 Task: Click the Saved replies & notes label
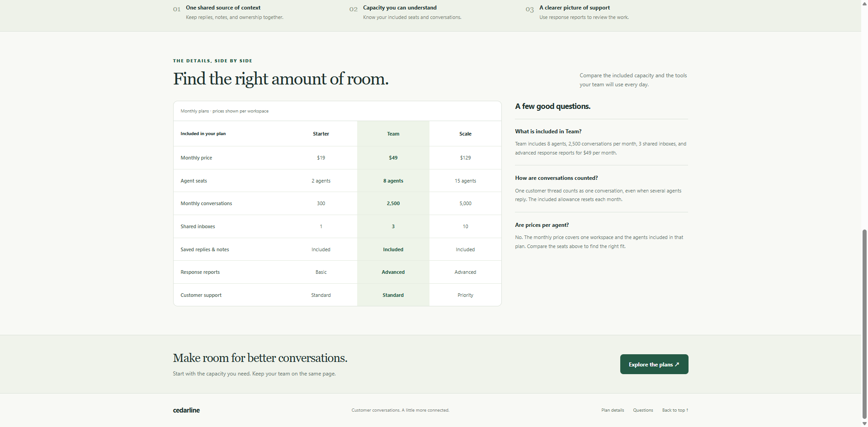[x=205, y=249]
